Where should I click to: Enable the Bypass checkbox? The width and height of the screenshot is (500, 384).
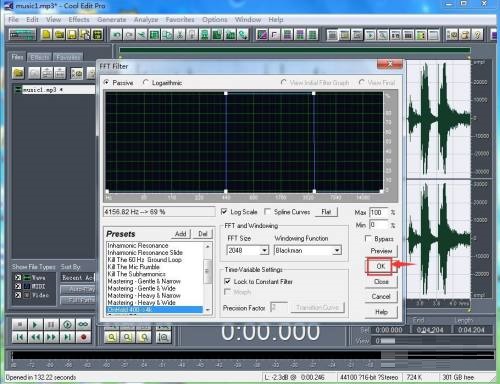click(368, 239)
